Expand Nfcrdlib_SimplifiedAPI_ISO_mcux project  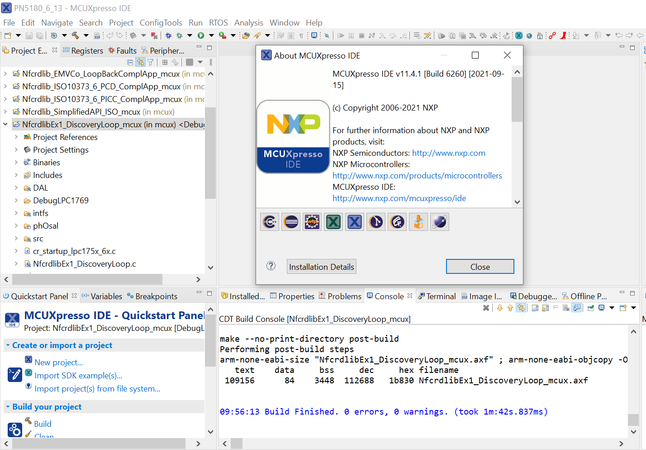pyautogui.click(x=5, y=112)
